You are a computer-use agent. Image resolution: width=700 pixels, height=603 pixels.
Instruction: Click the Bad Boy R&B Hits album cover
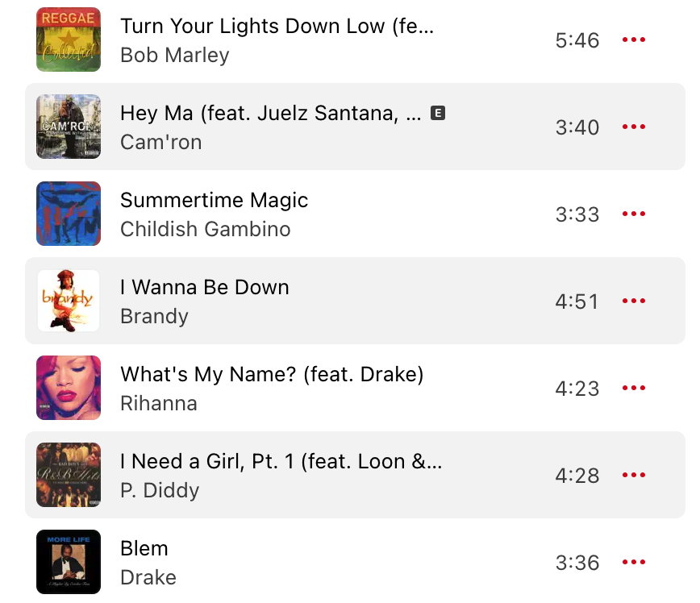coord(69,475)
